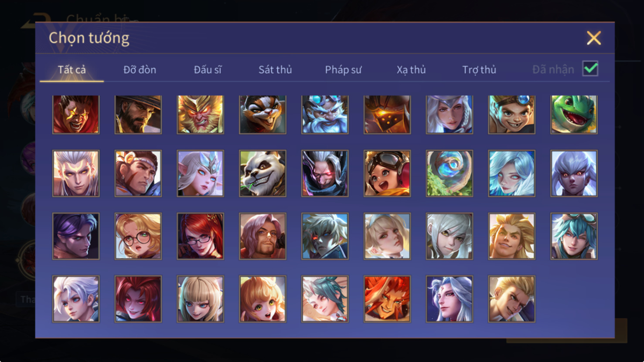Switch to the Đỡ đòn tab
The height and width of the screenshot is (362, 644).
140,70
